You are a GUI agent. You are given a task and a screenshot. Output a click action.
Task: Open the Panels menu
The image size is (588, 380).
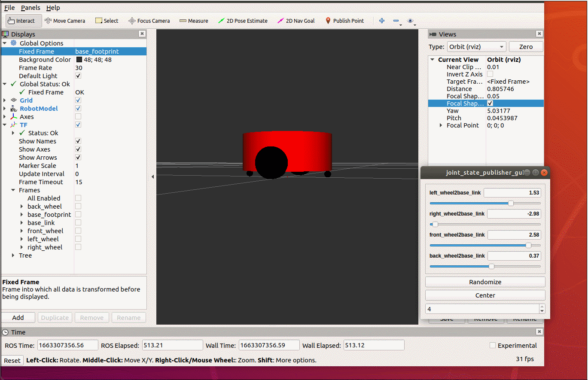(30, 8)
